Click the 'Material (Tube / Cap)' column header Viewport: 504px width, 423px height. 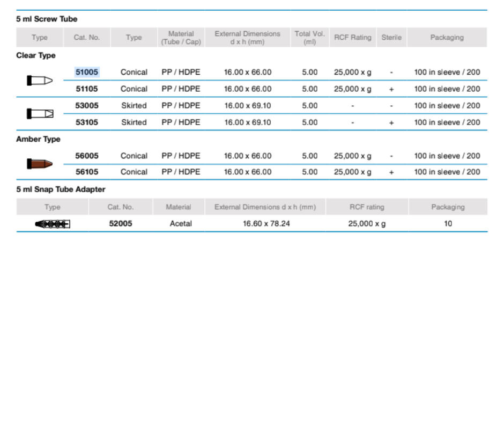181,38
